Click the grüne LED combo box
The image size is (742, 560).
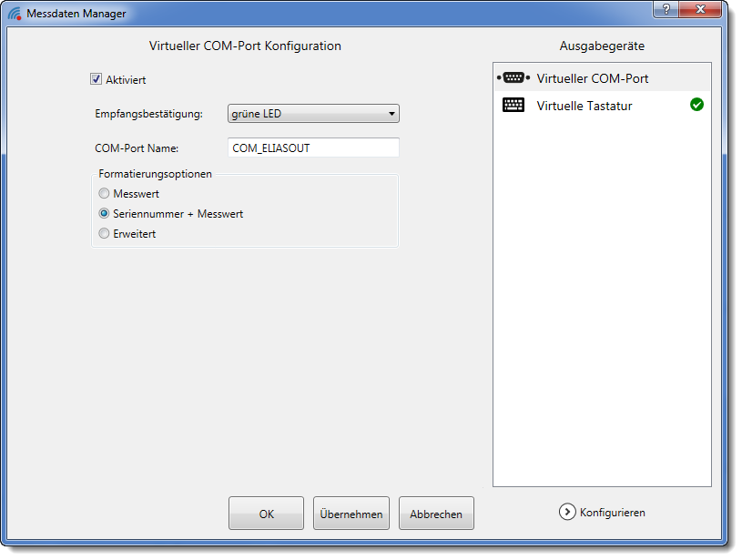click(313, 114)
